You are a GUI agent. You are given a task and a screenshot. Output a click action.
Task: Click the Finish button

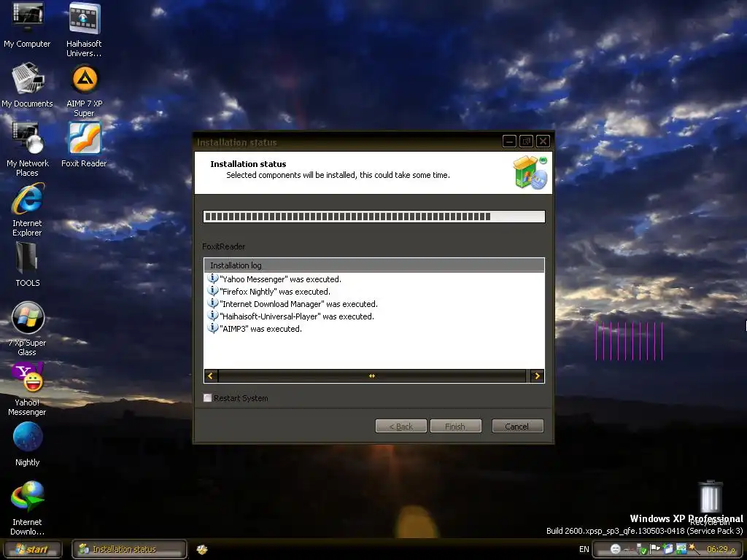tap(455, 426)
